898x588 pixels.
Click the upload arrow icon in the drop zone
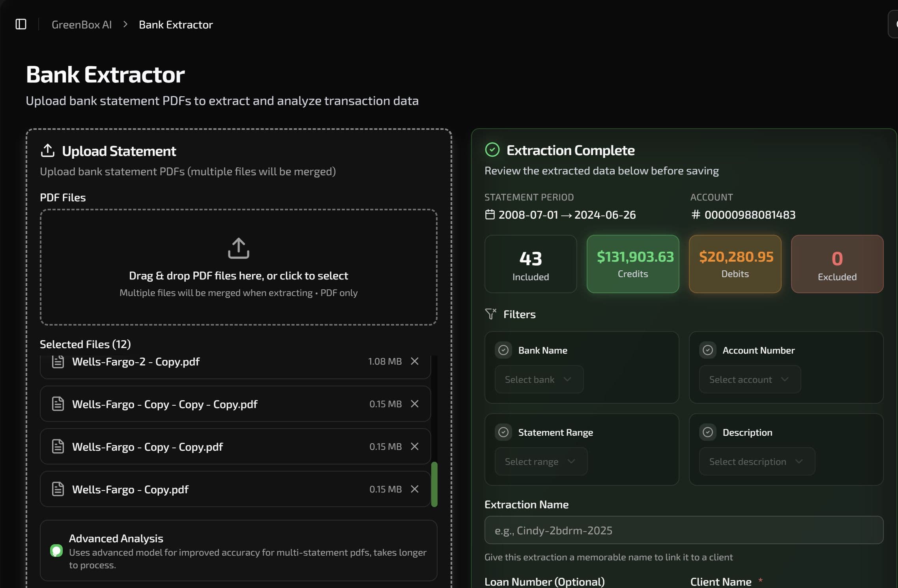pyautogui.click(x=239, y=248)
